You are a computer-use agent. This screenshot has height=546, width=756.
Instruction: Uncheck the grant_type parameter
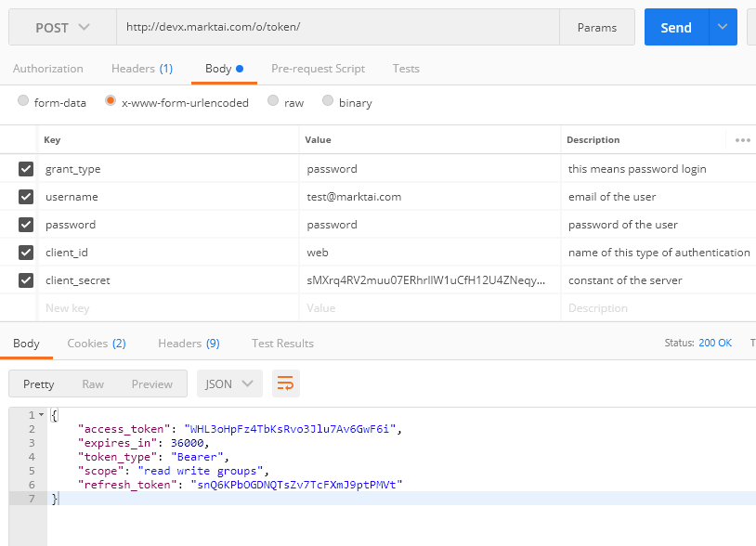point(25,168)
